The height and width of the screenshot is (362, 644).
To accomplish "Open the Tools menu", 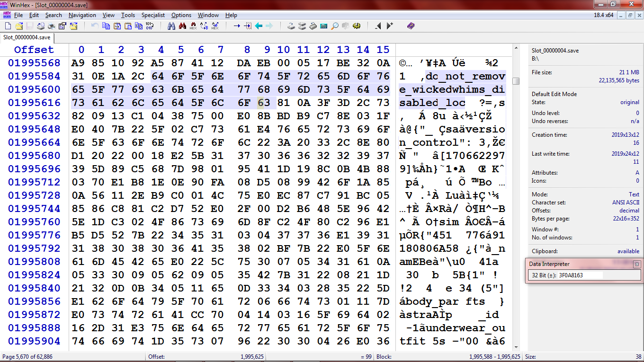I will coord(128,15).
